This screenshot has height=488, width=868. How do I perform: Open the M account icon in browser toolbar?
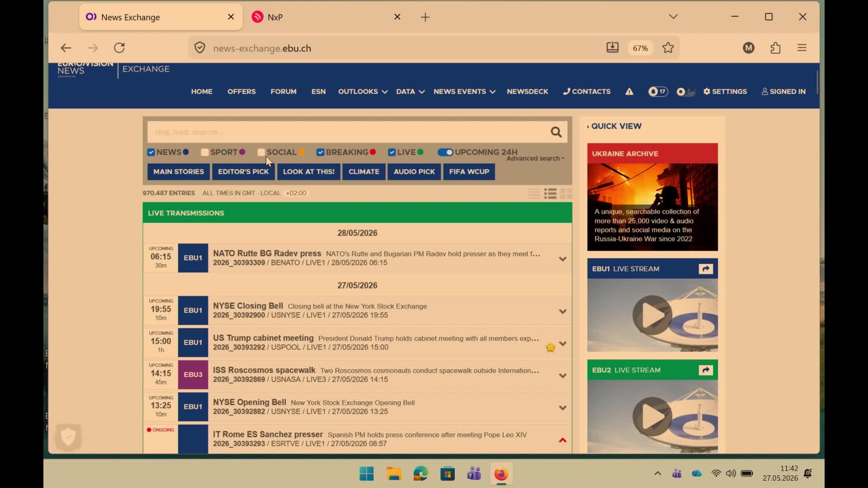click(749, 47)
